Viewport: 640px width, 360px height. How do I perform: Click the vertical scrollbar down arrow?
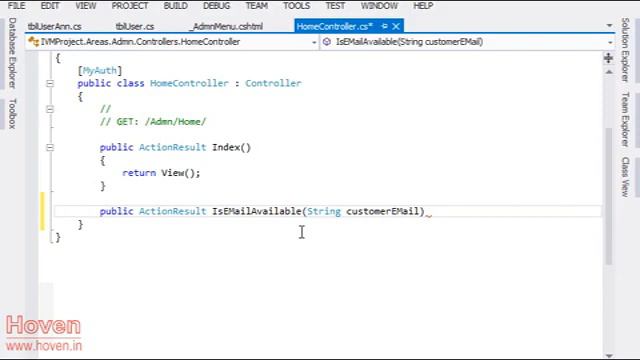coord(609,356)
